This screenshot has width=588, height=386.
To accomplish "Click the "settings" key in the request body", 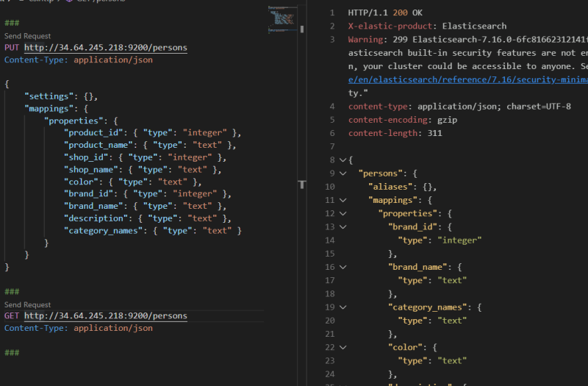I will pyautogui.click(x=49, y=96).
